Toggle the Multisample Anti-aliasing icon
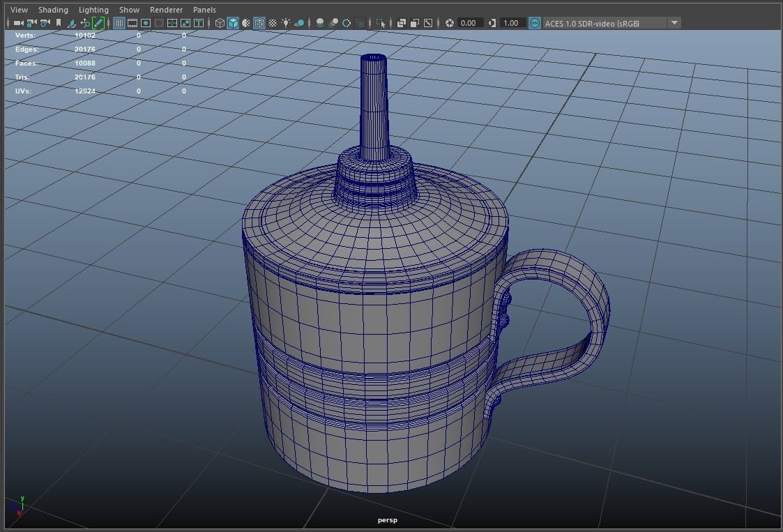The width and height of the screenshot is (783, 532). click(x=347, y=23)
